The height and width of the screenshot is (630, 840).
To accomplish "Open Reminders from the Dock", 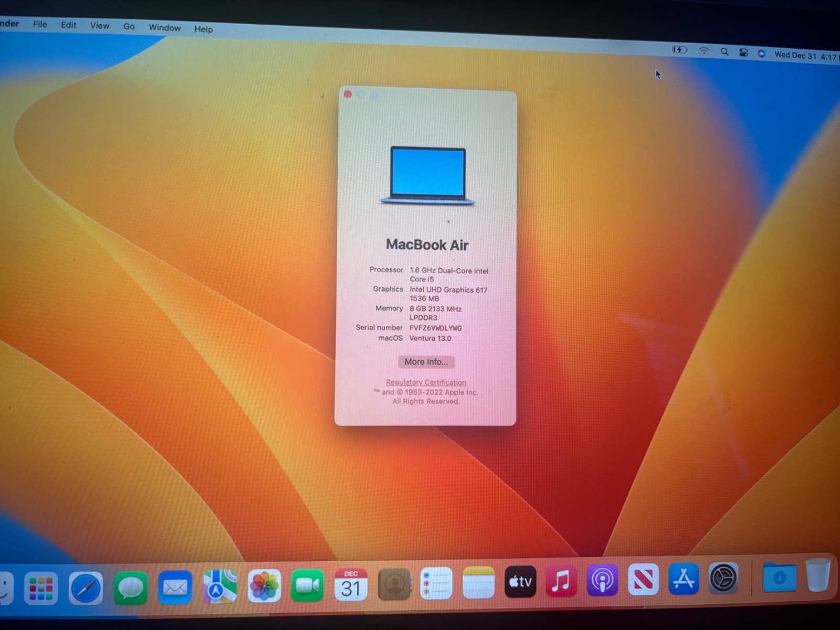I will 436,583.
